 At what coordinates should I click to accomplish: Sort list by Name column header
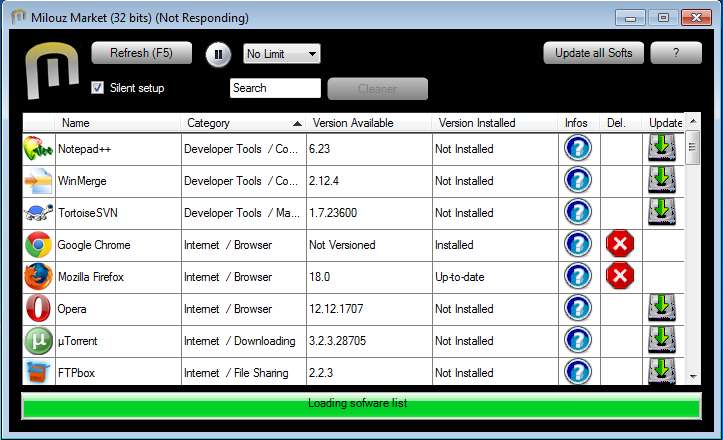pos(119,123)
